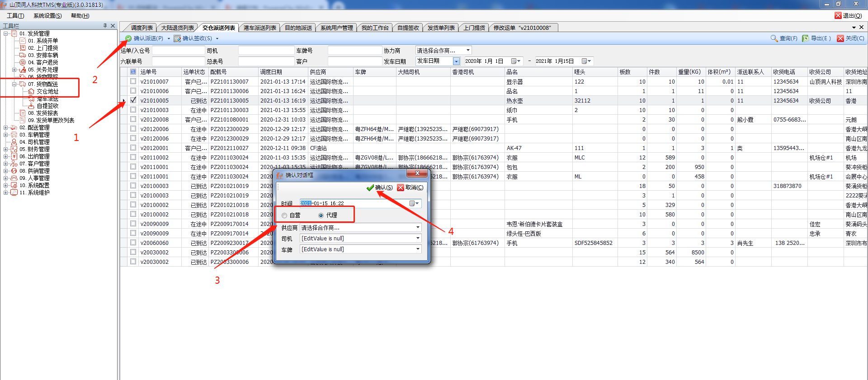868x380 pixels.
Task: Open 交仓地址 warehouse icon in tree
Action: (x=31, y=91)
